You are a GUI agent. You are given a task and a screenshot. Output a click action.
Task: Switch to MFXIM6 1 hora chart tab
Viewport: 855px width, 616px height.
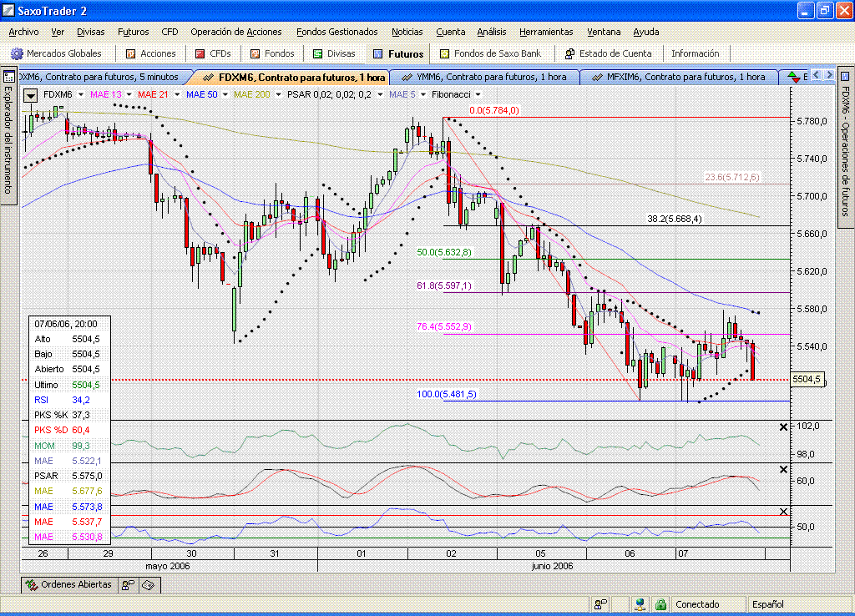[x=679, y=77]
